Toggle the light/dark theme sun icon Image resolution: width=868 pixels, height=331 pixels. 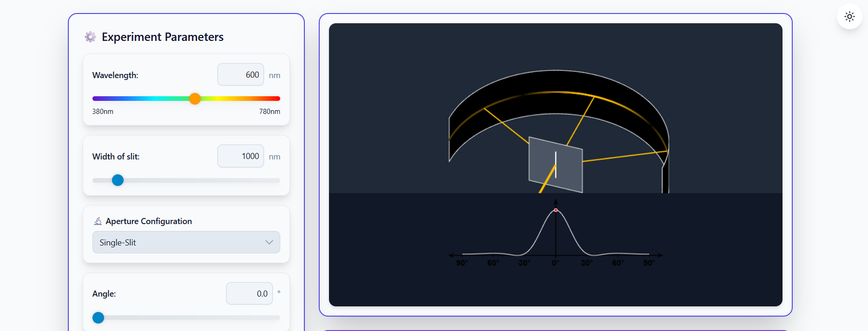click(849, 17)
